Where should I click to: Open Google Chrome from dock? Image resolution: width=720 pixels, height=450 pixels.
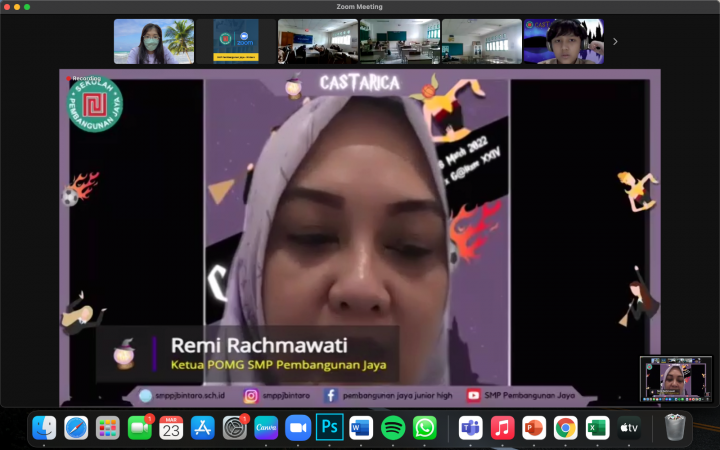566,428
